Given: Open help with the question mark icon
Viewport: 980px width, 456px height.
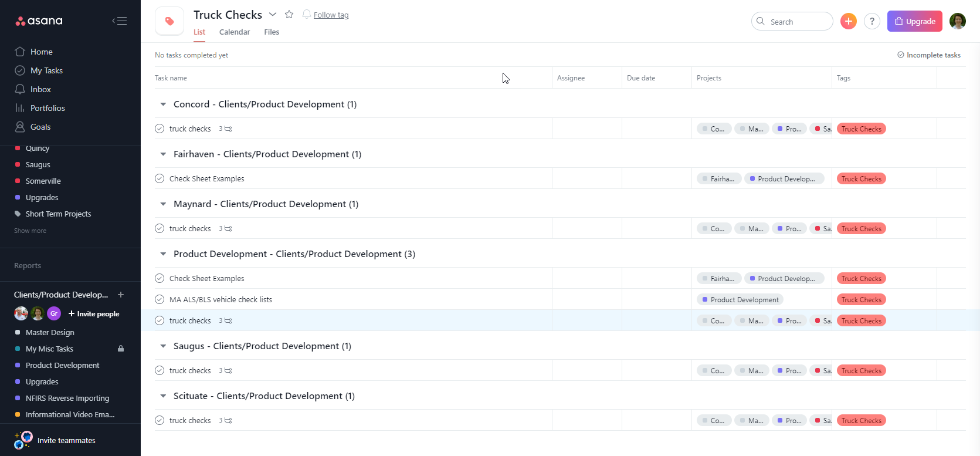Looking at the screenshot, I should (872, 22).
